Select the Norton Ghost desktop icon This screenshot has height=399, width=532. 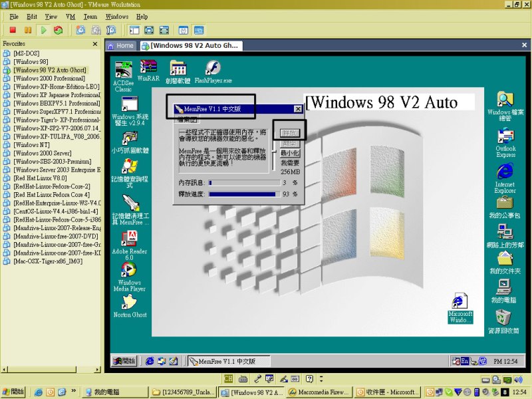[130, 307]
